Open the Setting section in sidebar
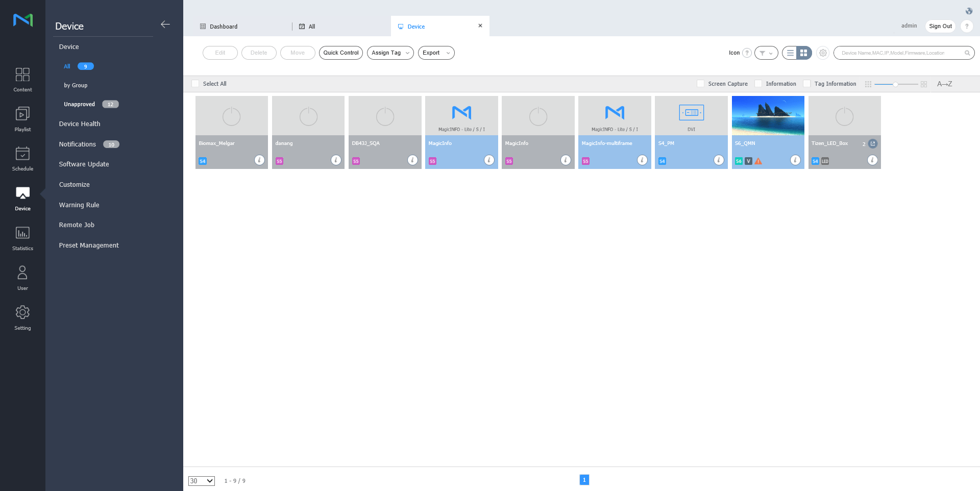This screenshot has width=980, height=491. point(22,318)
